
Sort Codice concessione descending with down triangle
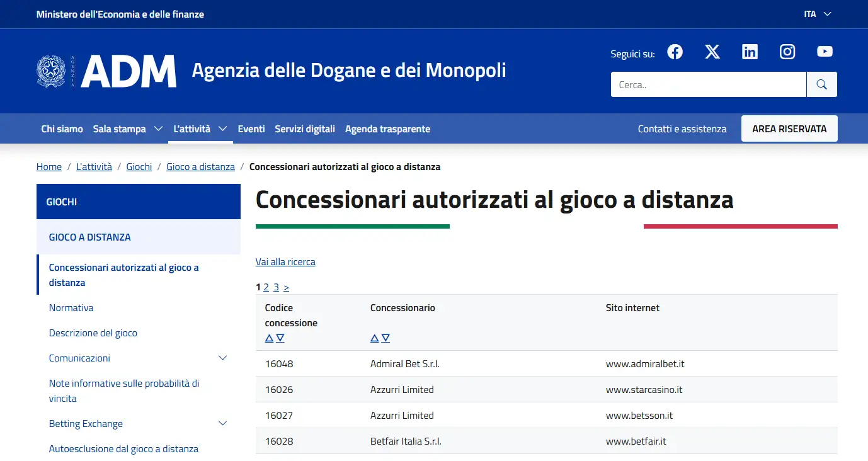click(280, 338)
